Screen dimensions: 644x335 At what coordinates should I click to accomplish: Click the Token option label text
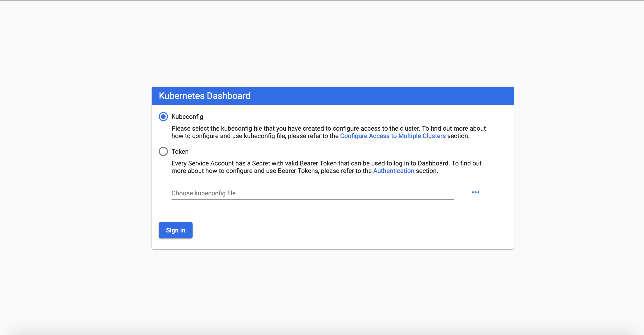[x=180, y=151]
